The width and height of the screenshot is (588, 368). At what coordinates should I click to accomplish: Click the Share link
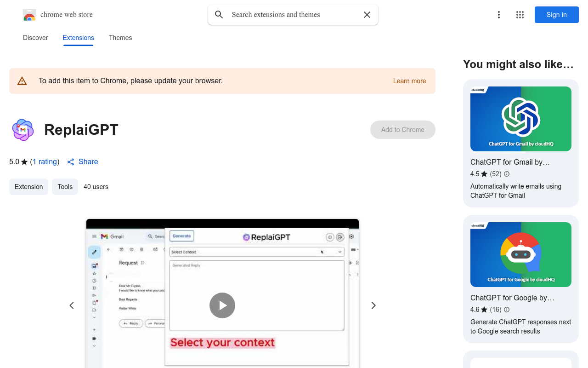point(83,161)
